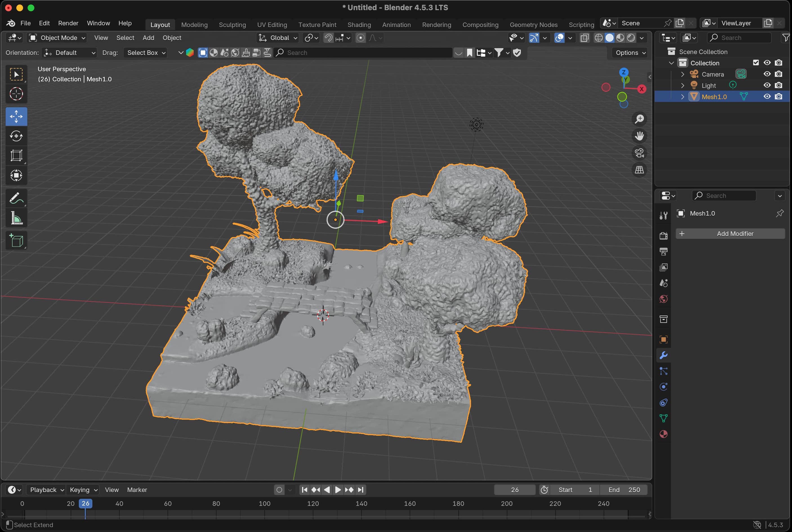Screen dimensions: 792x532
Task: Select the Rotate tool in toolbar
Action: [16, 136]
